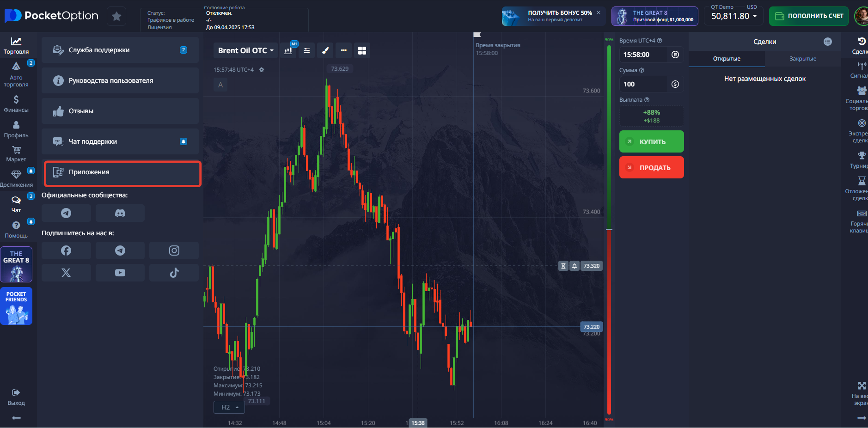Open the Социальный торговля panel icon
868x428 pixels.
(861, 91)
